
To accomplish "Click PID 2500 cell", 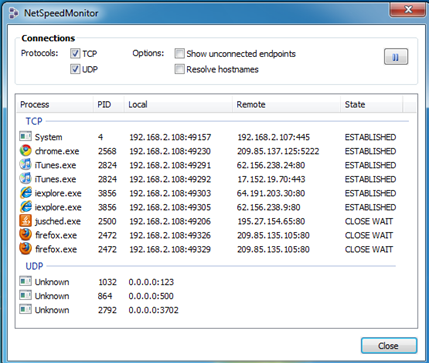I will coord(107,221).
